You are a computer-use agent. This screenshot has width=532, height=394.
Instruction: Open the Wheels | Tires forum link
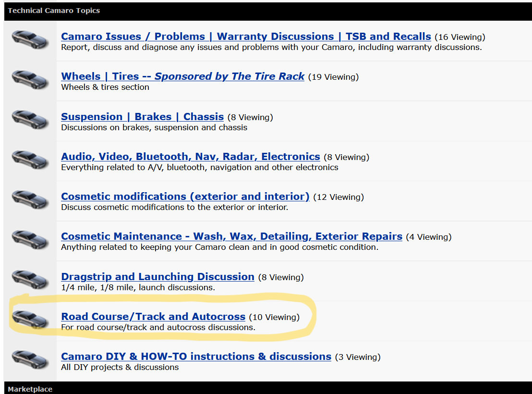tap(182, 76)
